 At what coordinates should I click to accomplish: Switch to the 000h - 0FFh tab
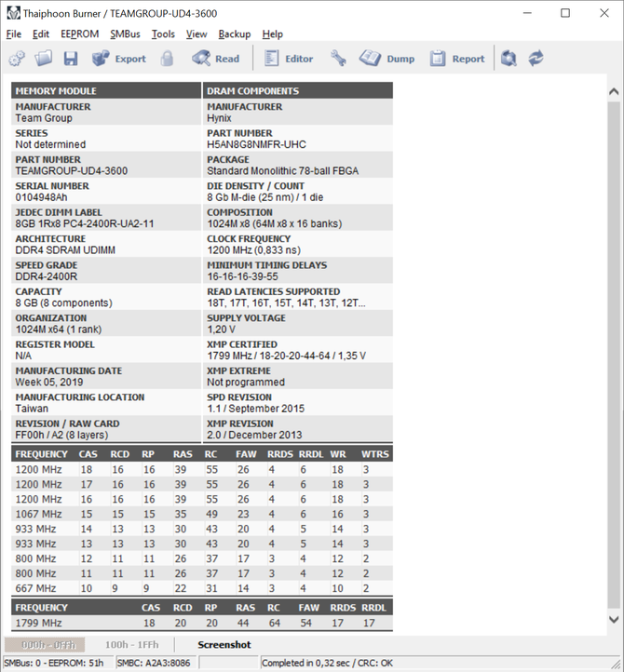(x=45, y=645)
